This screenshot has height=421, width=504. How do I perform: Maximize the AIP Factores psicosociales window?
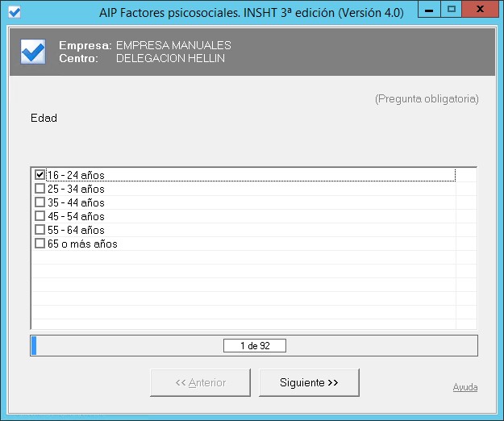(x=452, y=10)
